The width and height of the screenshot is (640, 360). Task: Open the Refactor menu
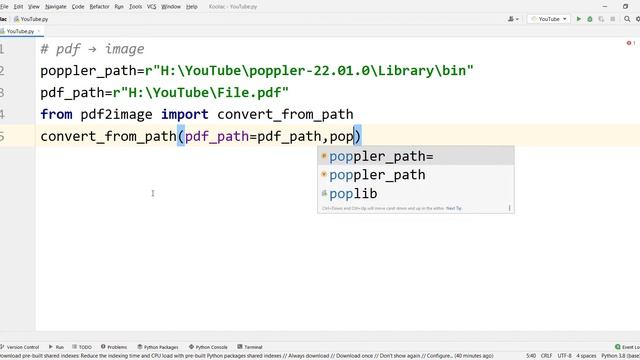pyautogui.click(x=100, y=7)
